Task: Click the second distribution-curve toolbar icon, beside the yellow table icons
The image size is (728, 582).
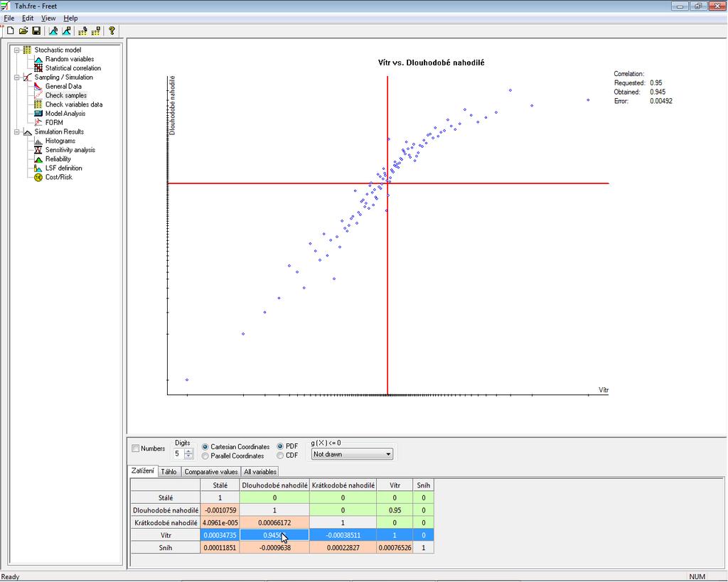Action: [x=66, y=31]
